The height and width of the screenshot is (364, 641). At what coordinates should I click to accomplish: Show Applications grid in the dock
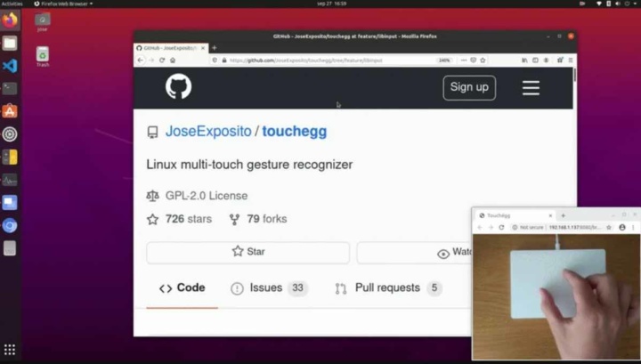click(x=10, y=350)
